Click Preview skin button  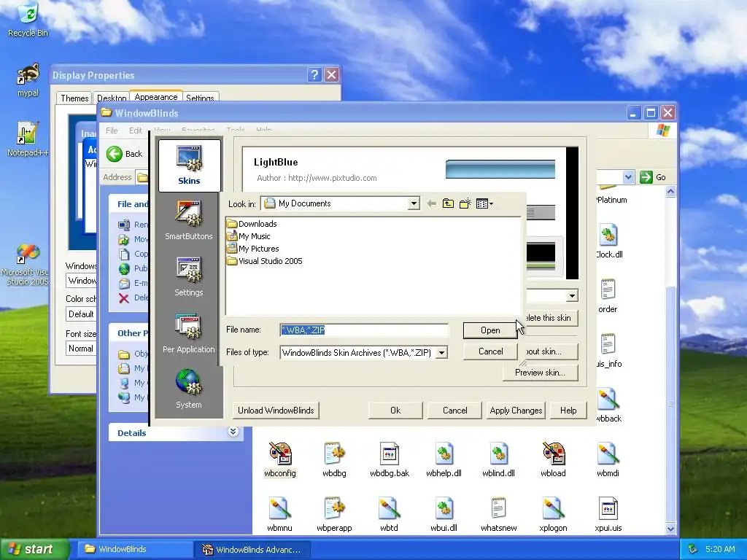coord(541,373)
